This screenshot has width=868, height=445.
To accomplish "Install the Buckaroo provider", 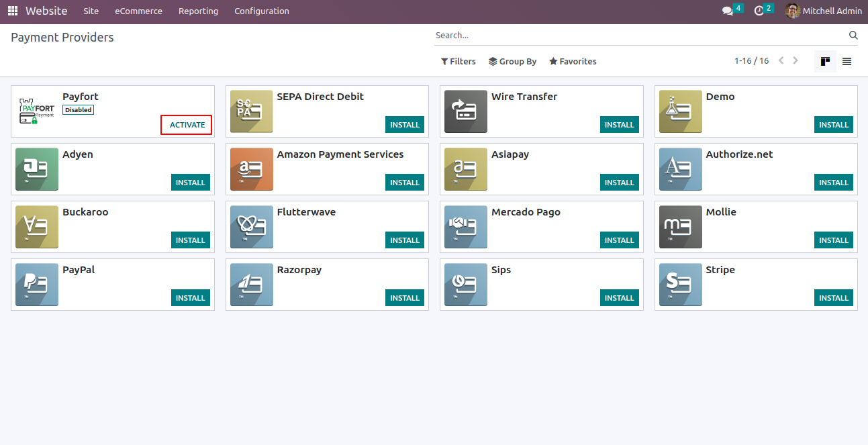I will pos(191,240).
